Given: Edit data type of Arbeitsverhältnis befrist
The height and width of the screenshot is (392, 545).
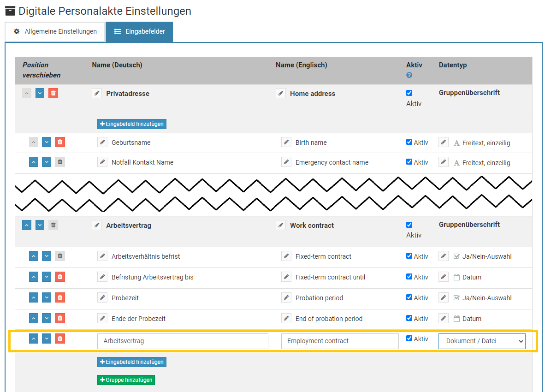Looking at the screenshot, I should point(444,256).
